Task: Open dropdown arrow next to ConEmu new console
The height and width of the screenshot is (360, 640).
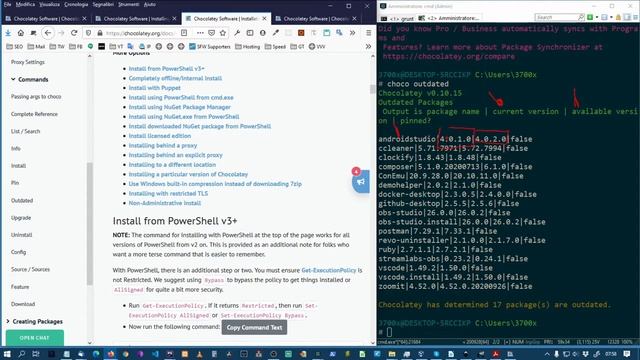Action: coord(596,17)
